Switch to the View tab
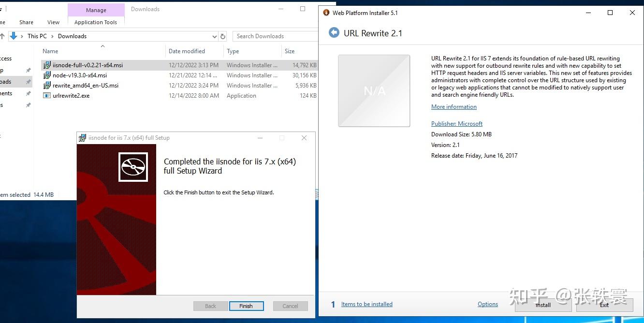The width and height of the screenshot is (644, 323). [x=53, y=22]
